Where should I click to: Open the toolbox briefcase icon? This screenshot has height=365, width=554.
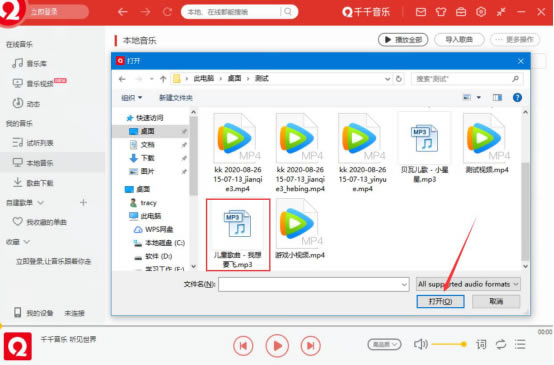click(461, 12)
